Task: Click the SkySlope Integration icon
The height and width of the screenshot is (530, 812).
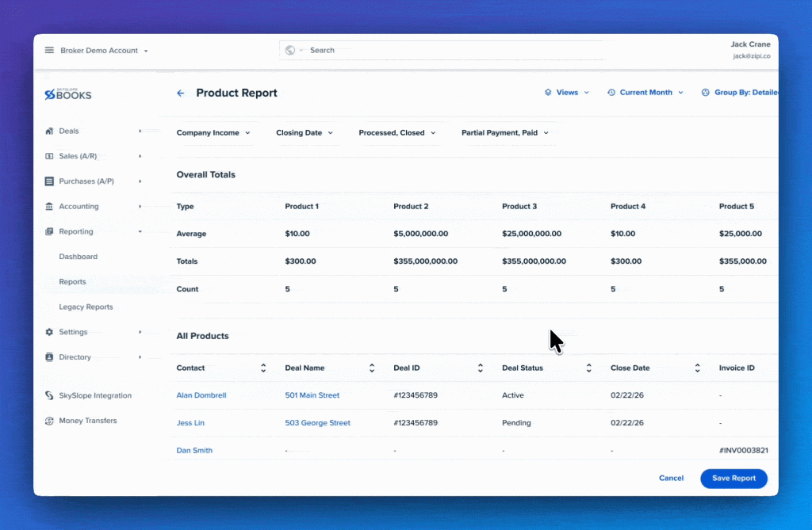Action: tap(49, 395)
